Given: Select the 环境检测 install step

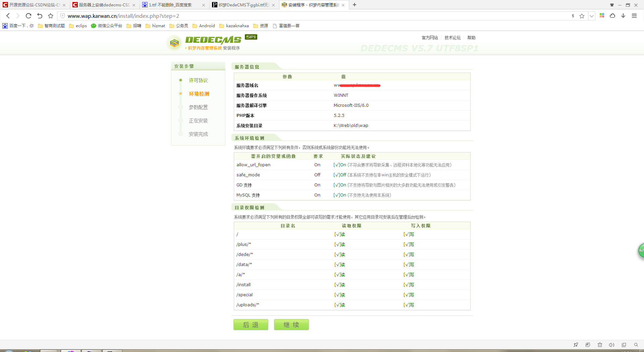Looking at the screenshot, I should click(199, 94).
